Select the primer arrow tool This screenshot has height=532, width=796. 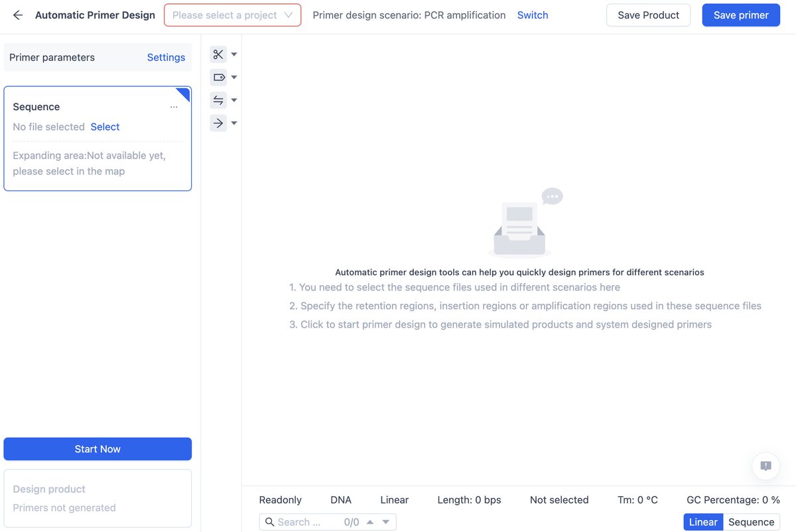coord(218,123)
